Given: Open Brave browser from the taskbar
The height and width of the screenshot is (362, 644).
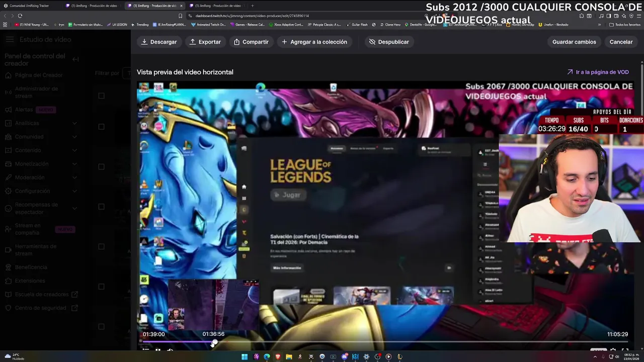Looking at the screenshot, I should [278, 356].
